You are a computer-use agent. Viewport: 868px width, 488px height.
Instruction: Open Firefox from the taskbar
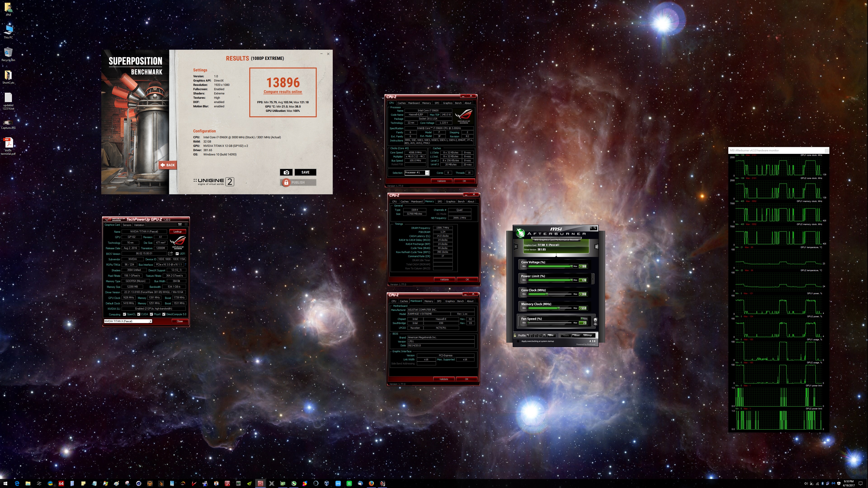tap(371, 484)
